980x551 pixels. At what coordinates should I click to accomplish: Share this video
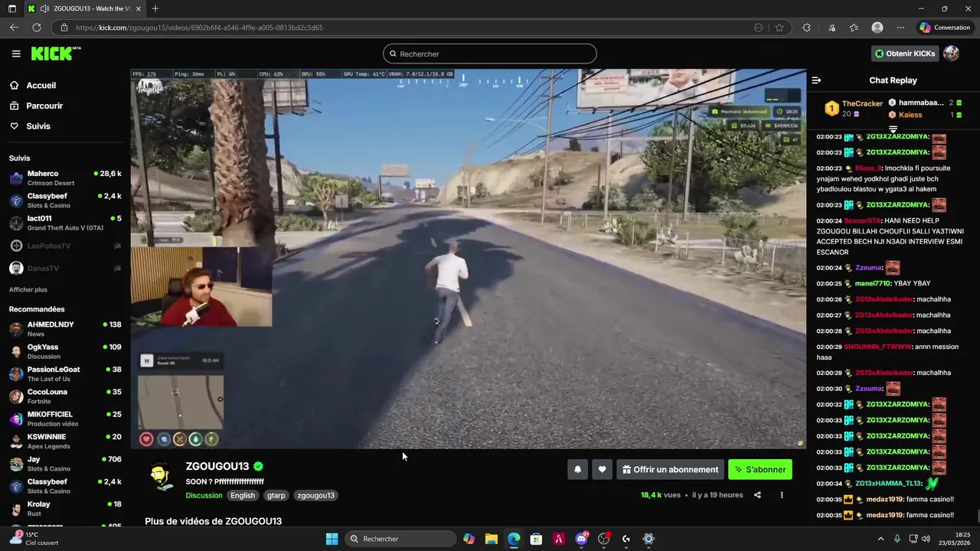(x=757, y=495)
